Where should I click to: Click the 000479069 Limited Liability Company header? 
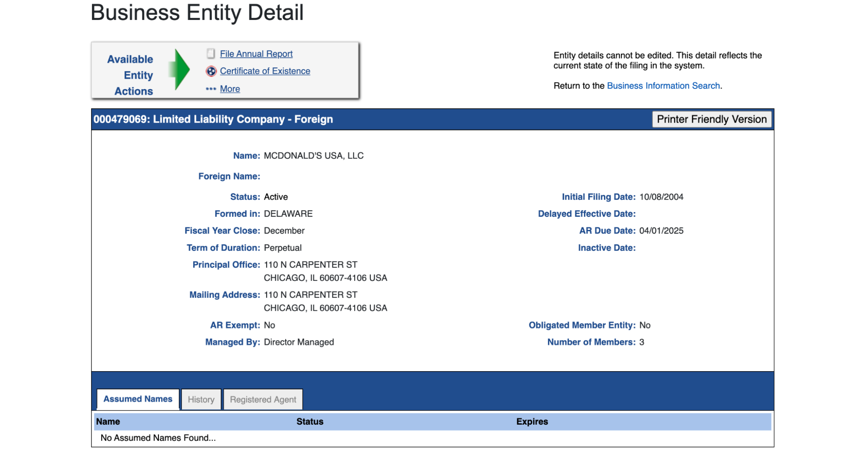213,119
